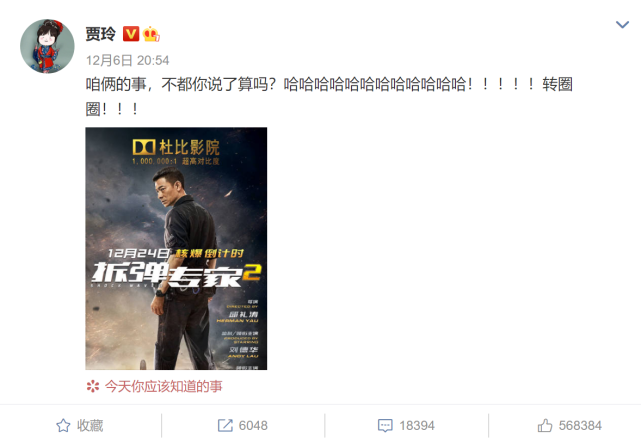Open the 12月6日 20:54 timestamp link
Viewport: 641px width, 443px height.
pyautogui.click(x=127, y=60)
